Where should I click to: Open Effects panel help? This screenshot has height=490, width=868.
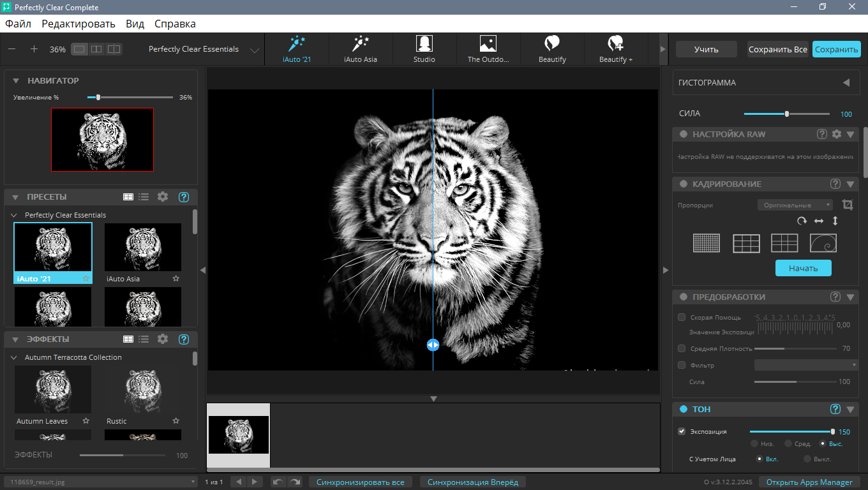tap(184, 339)
